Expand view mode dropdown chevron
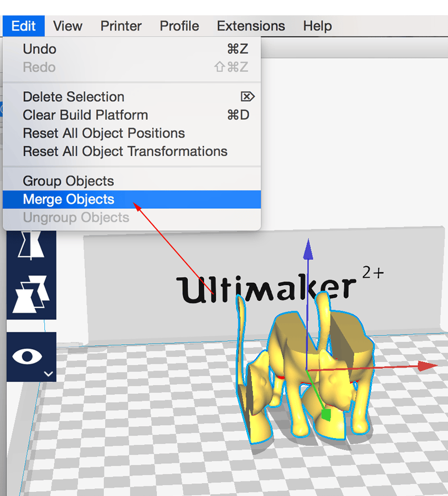The image size is (448, 496). 48,374
